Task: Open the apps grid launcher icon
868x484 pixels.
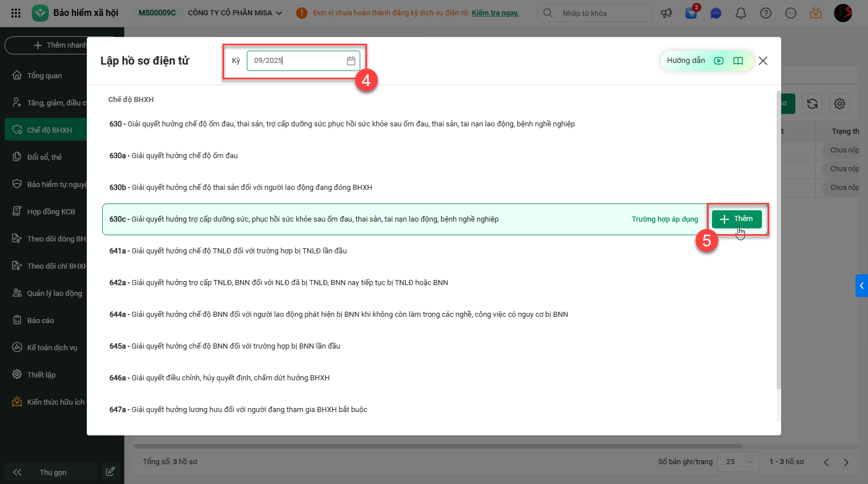Action: [16, 12]
